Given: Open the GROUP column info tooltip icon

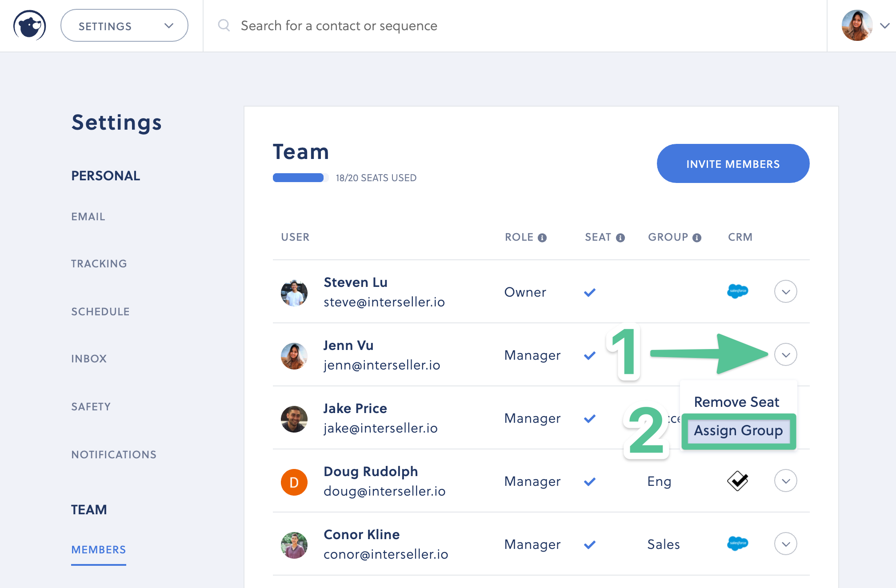Looking at the screenshot, I should [x=696, y=237].
